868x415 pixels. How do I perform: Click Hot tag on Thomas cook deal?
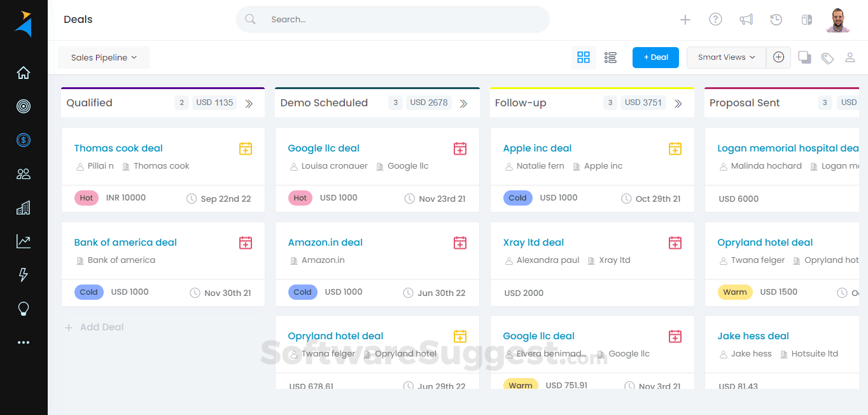click(87, 198)
